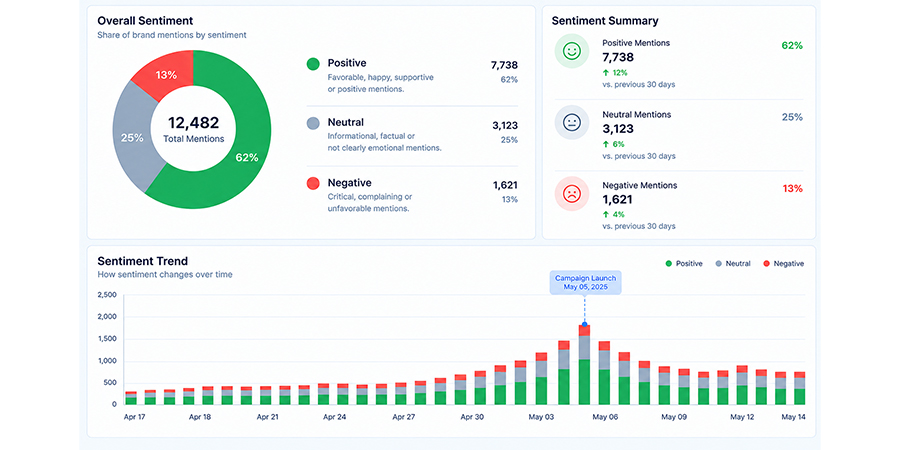Click 'Critical, complaining or' description text
900x450 pixels.
370,196
